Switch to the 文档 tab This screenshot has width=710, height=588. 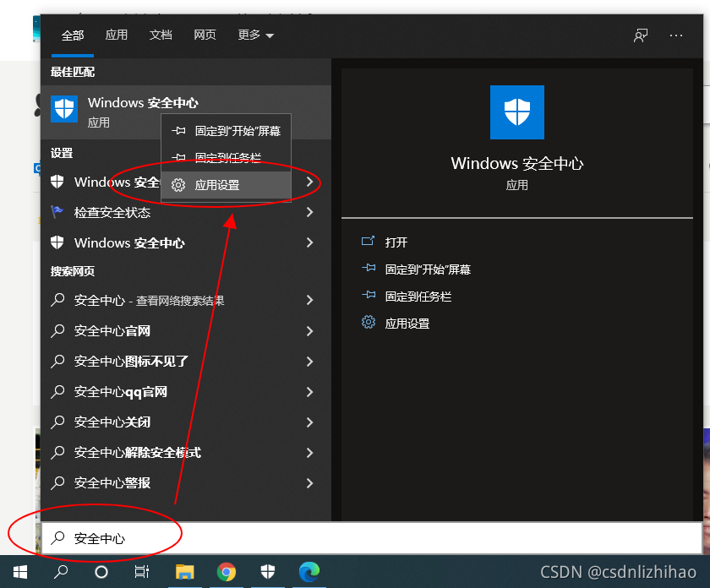[x=161, y=35]
